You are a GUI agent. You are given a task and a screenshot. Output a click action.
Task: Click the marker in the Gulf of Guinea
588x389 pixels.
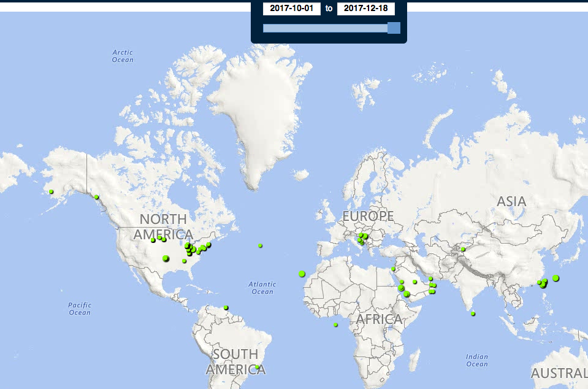tap(335, 325)
